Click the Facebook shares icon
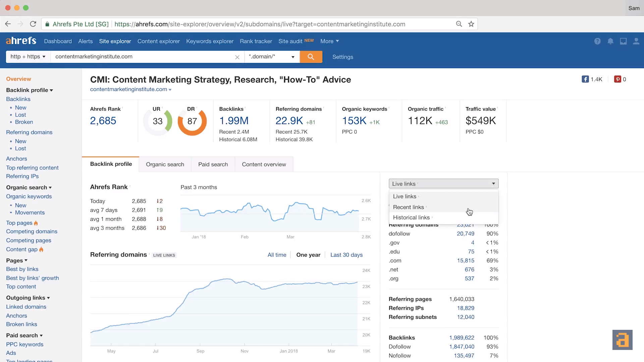644x362 pixels. [585, 79]
